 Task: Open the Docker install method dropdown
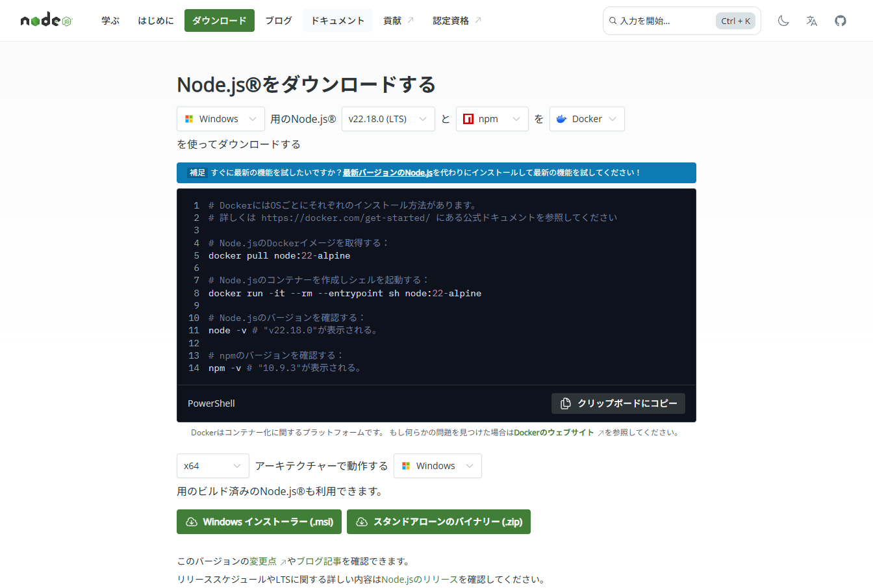point(587,119)
